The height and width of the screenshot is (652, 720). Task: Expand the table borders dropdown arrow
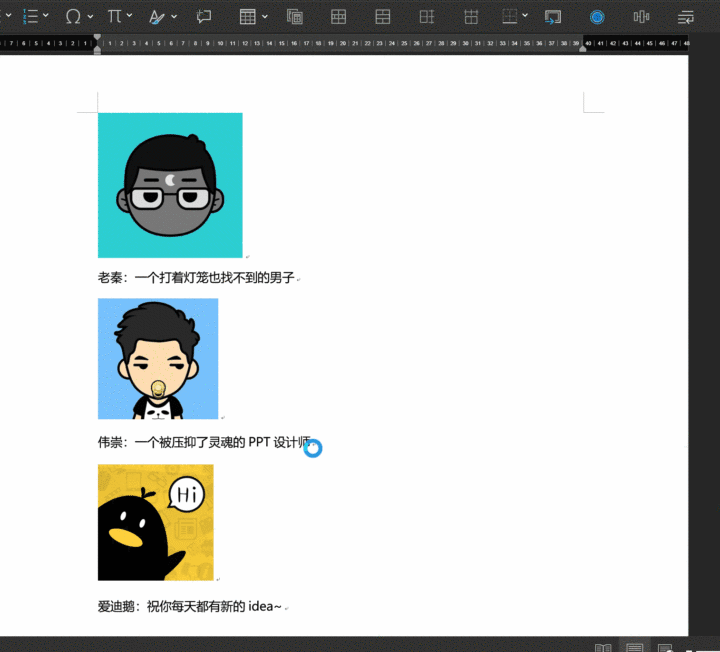click(x=525, y=16)
